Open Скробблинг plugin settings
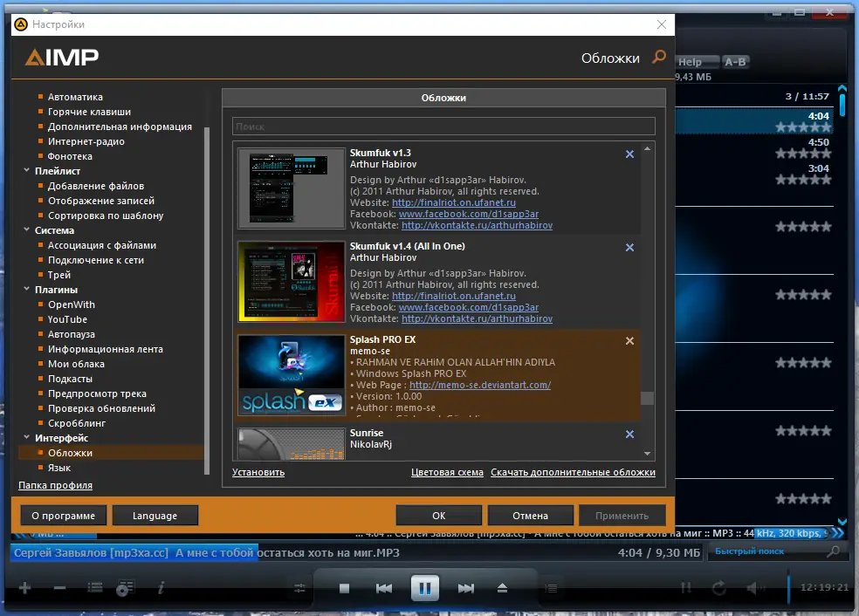Screen dimensions: 859x616 point(77,423)
